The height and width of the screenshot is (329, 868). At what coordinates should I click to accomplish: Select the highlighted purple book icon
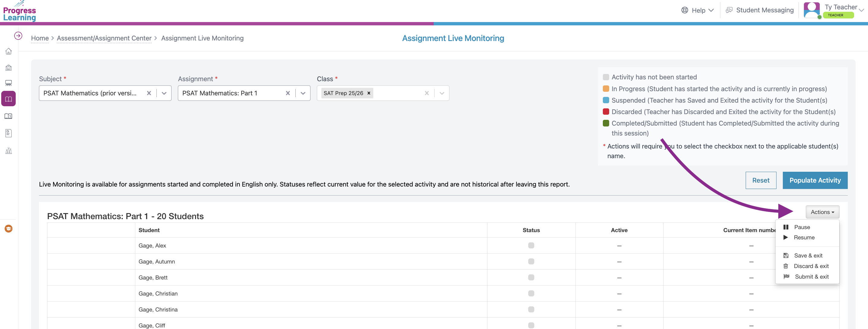tap(8, 99)
